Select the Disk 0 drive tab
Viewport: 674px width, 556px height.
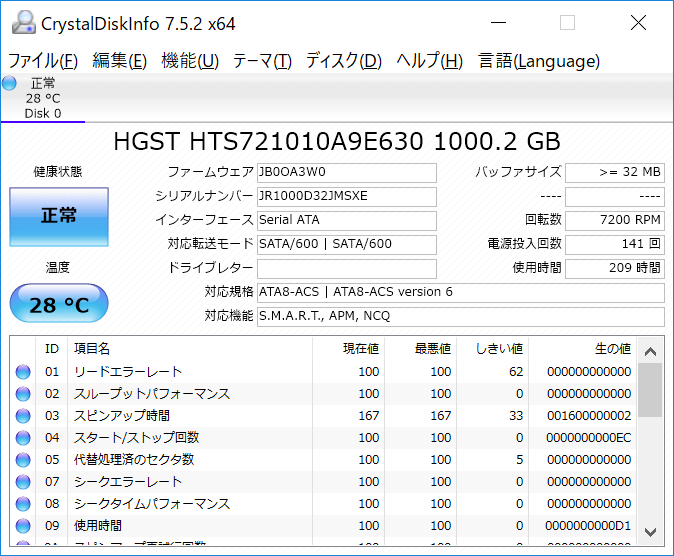coord(43,98)
